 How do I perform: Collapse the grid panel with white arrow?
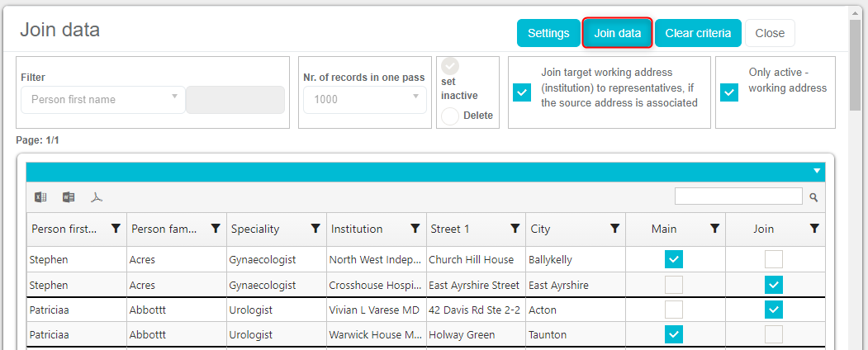(817, 172)
